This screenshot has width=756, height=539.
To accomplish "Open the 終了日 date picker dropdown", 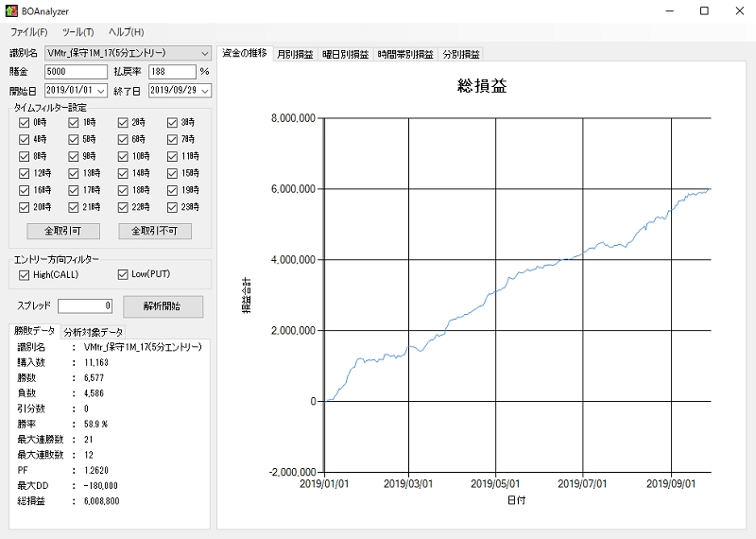I will coord(205,91).
